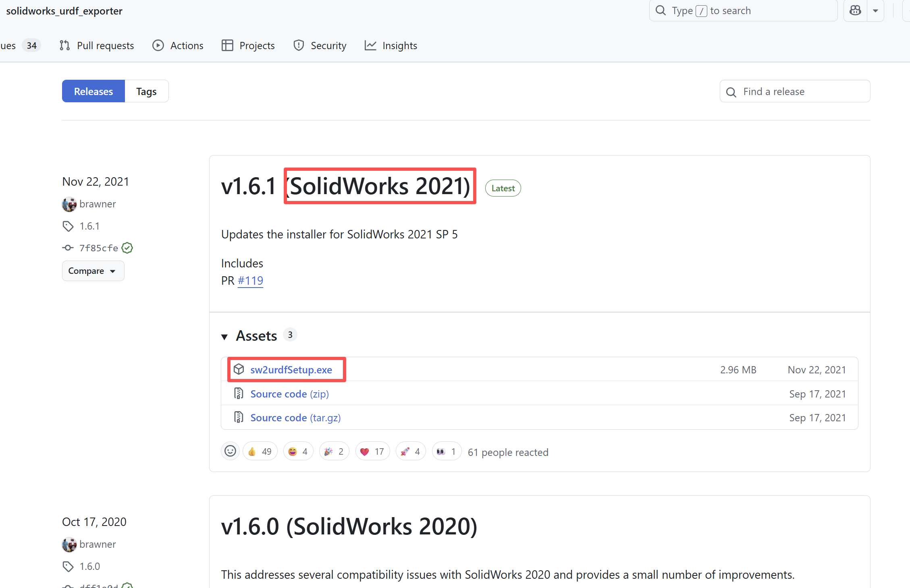Toggle the rocket reaction
Viewport: 910px width, 588px height.
point(410,451)
